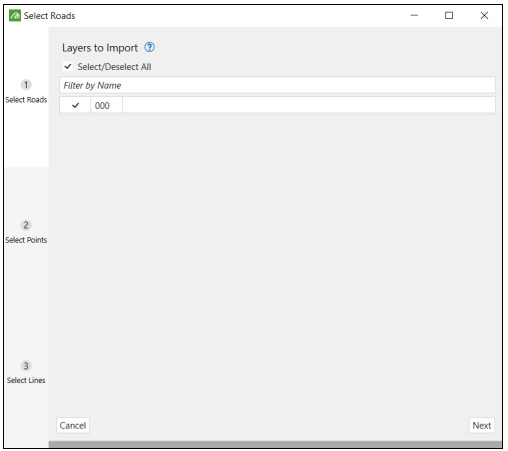
Task: Select the step 1 circle icon
Action: tap(26, 85)
